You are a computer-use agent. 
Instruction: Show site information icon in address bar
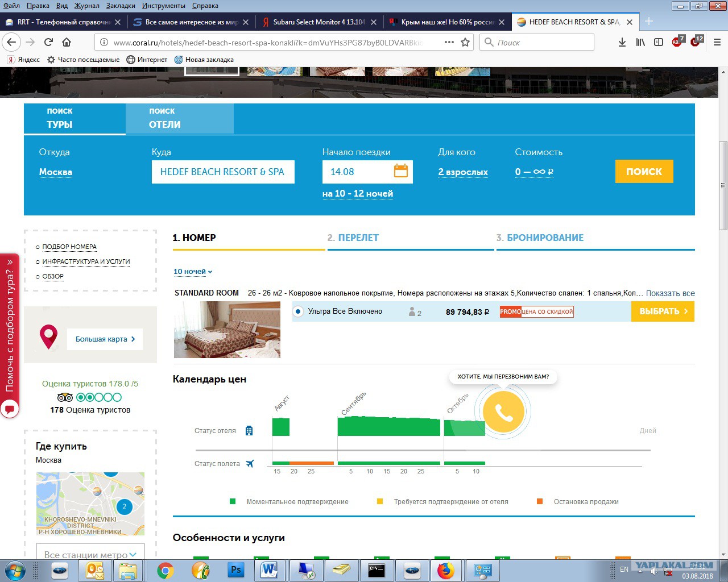tap(104, 42)
